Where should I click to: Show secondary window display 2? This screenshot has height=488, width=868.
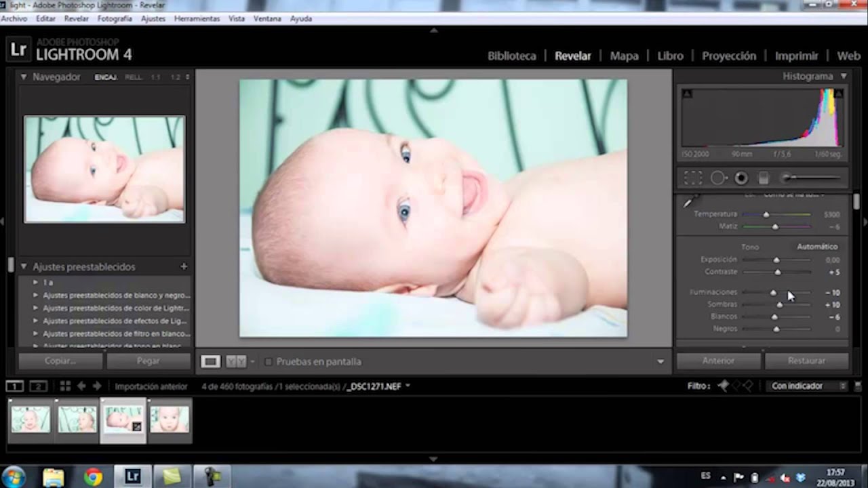coord(38,386)
